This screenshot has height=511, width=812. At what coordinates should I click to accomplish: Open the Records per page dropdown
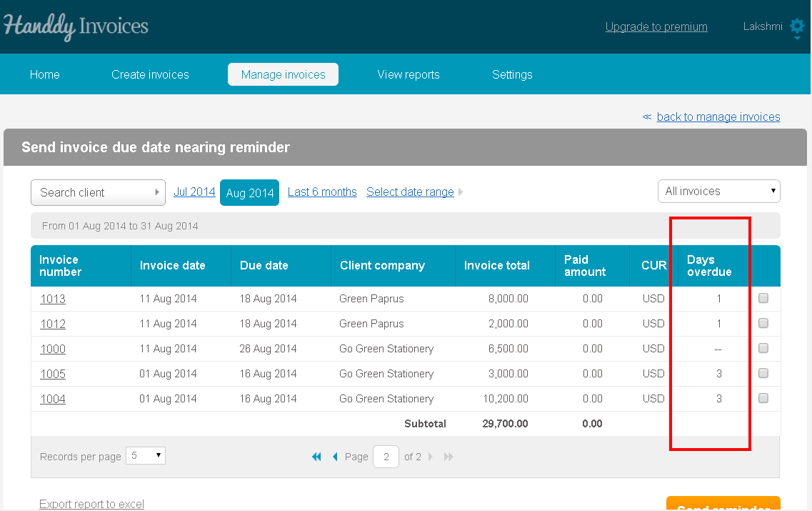[x=146, y=455]
